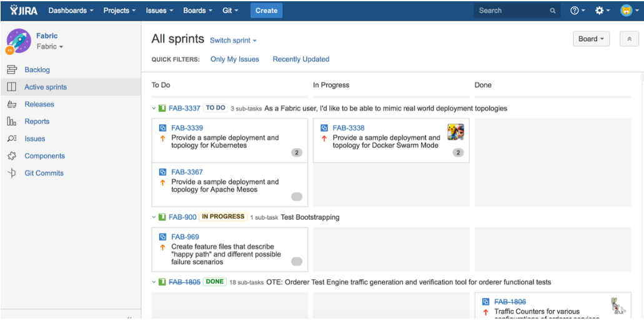The height and width of the screenshot is (321, 644).
Task: Click the Backlog icon in sidebar
Action: [x=11, y=70]
